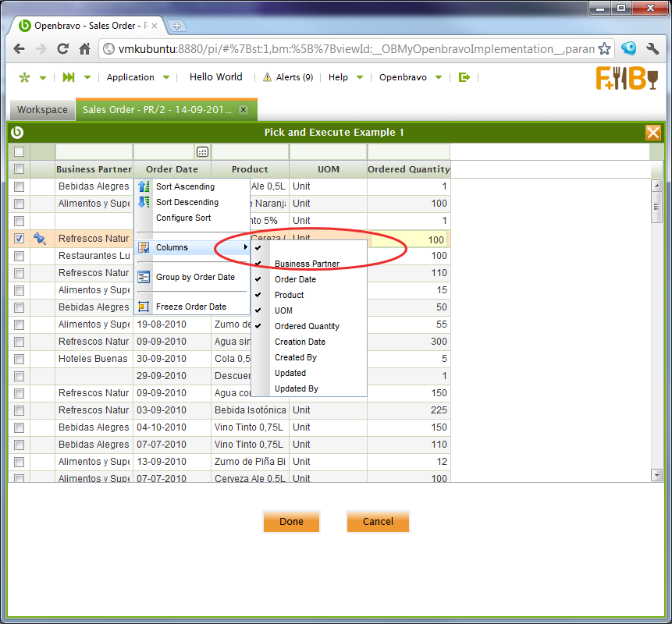Viewport: 672px width, 624px height.
Task: Uncheck the selected Refrescos Natur row checkbox
Action: coord(19,238)
